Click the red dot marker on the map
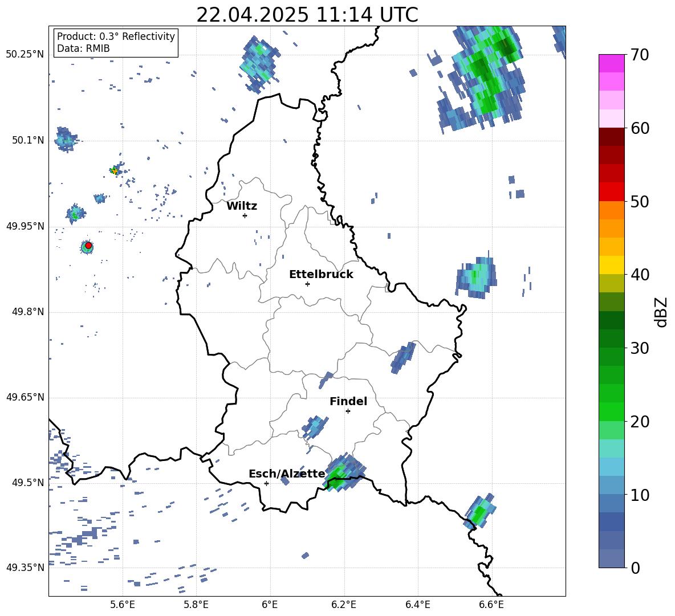This screenshot has height=616, width=675. pos(88,245)
